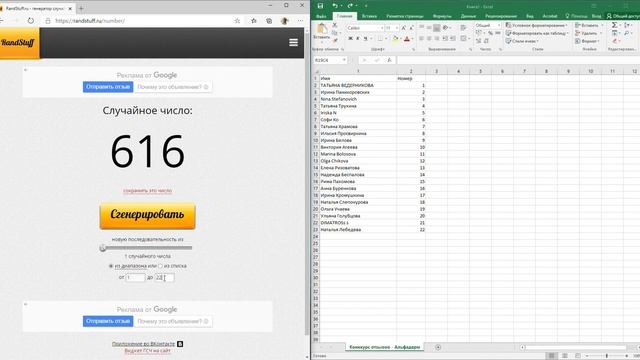Open the browser favorites list icon
640x360 pixels.
click(253, 20)
